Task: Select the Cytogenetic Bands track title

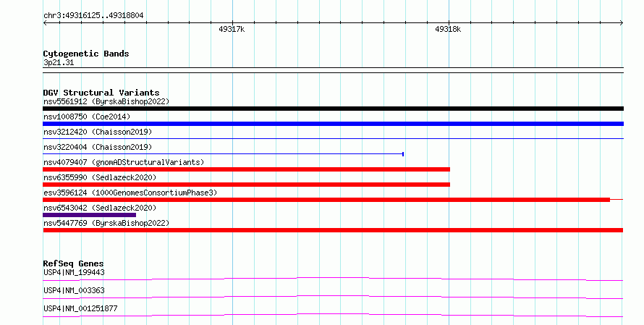Action: [x=86, y=54]
